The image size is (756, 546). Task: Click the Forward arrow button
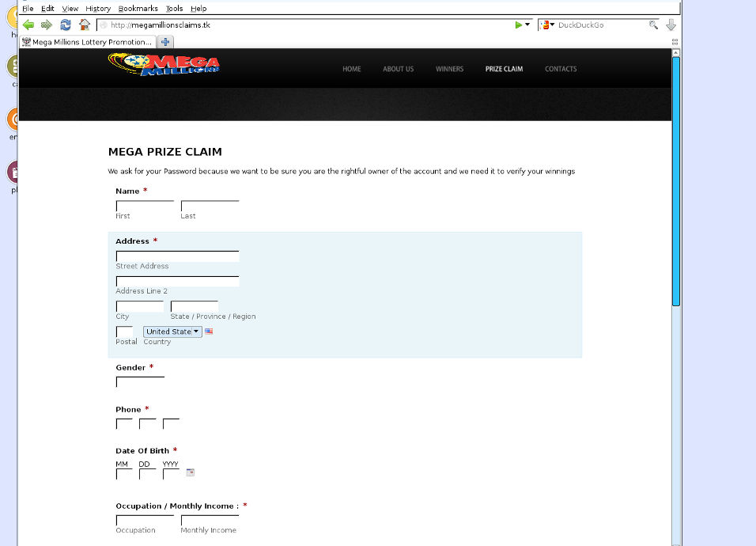(47, 25)
